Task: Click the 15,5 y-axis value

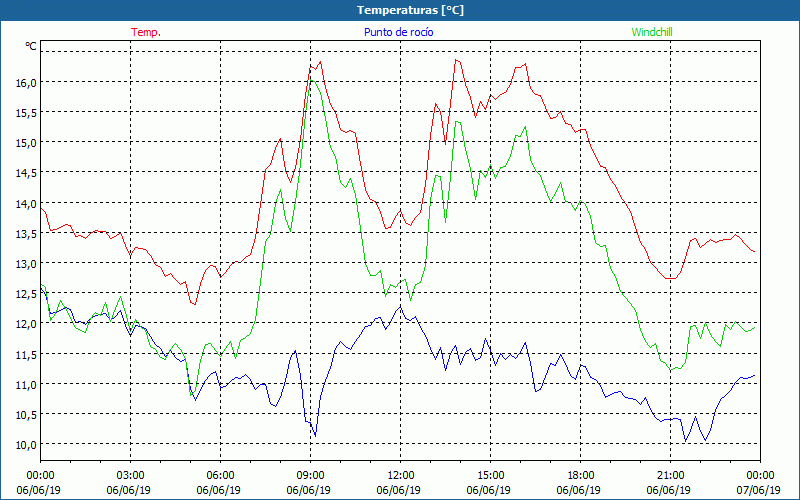Action: pyautogui.click(x=26, y=112)
